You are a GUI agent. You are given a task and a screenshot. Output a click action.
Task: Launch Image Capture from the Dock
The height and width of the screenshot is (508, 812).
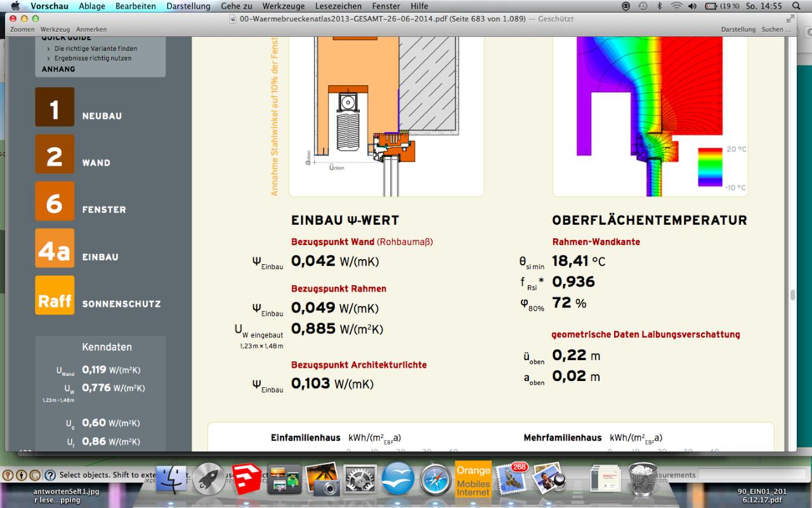322,479
